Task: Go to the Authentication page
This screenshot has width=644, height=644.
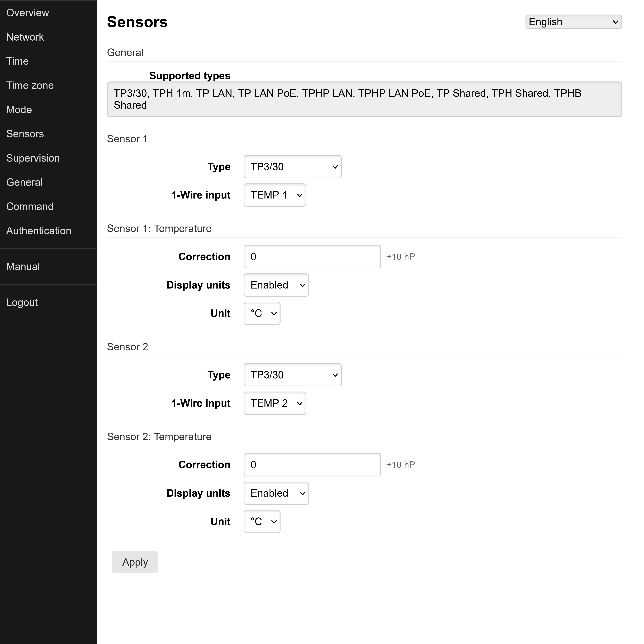Action: pos(39,230)
